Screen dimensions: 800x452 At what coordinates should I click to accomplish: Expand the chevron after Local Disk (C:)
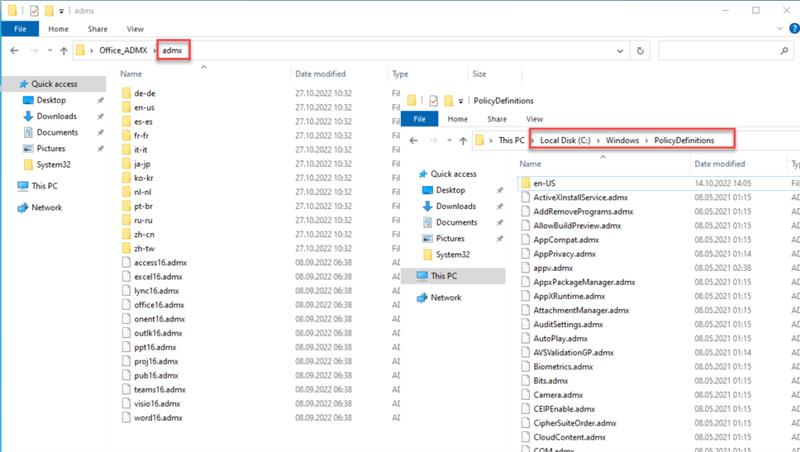coord(598,140)
